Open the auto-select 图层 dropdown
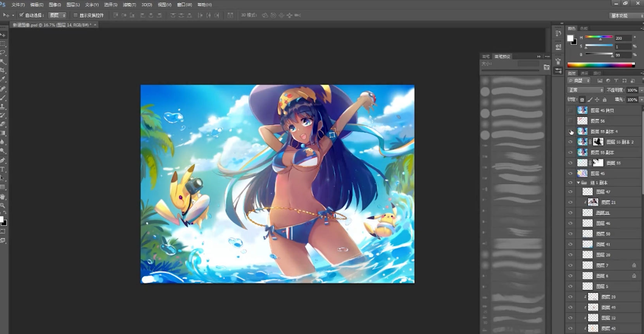The height and width of the screenshot is (334, 644). coord(58,15)
